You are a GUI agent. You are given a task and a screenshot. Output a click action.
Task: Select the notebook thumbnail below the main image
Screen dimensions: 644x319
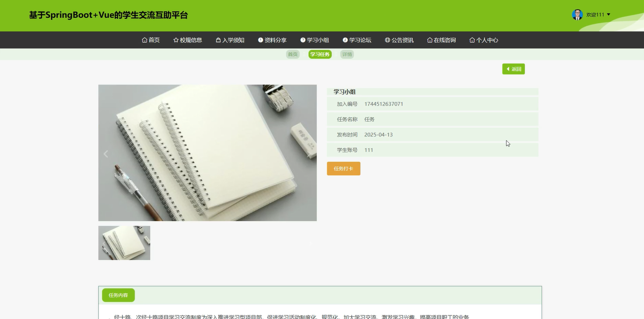pos(124,242)
